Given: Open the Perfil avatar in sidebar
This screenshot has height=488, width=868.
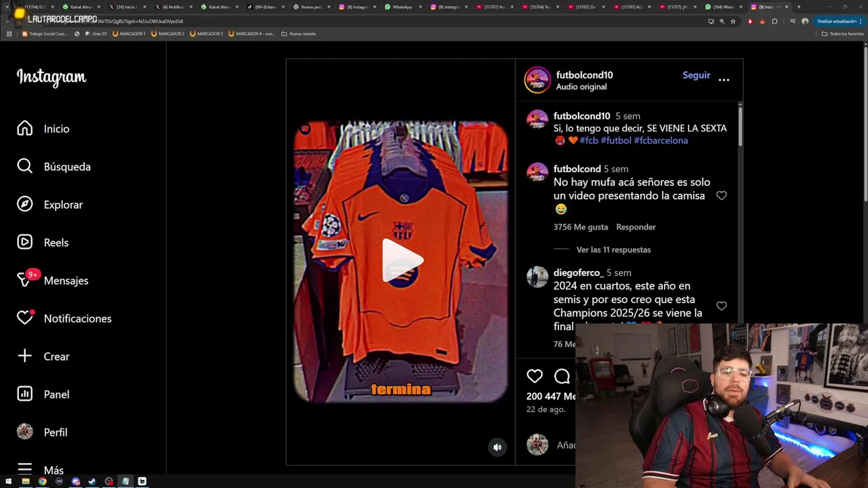Looking at the screenshot, I should [25, 432].
